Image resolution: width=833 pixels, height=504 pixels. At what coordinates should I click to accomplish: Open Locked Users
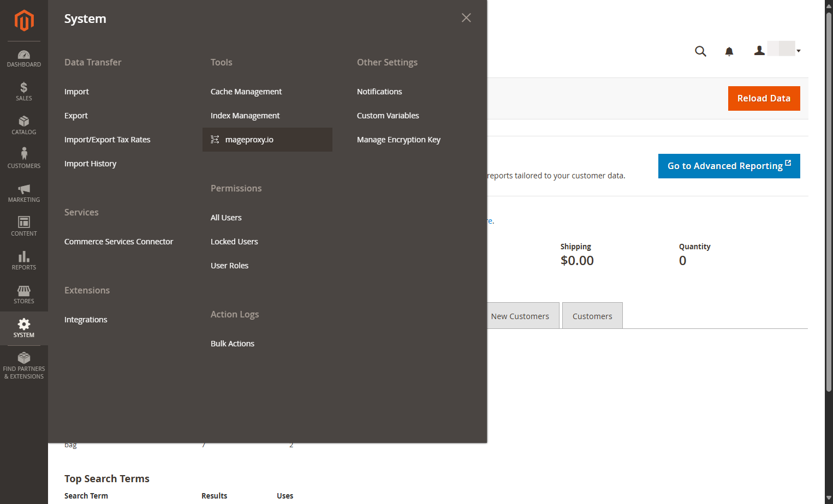point(234,242)
